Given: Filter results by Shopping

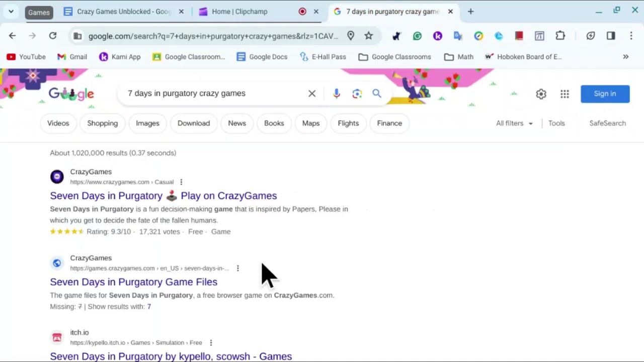Looking at the screenshot, I should pyautogui.click(x=103, y=123).
